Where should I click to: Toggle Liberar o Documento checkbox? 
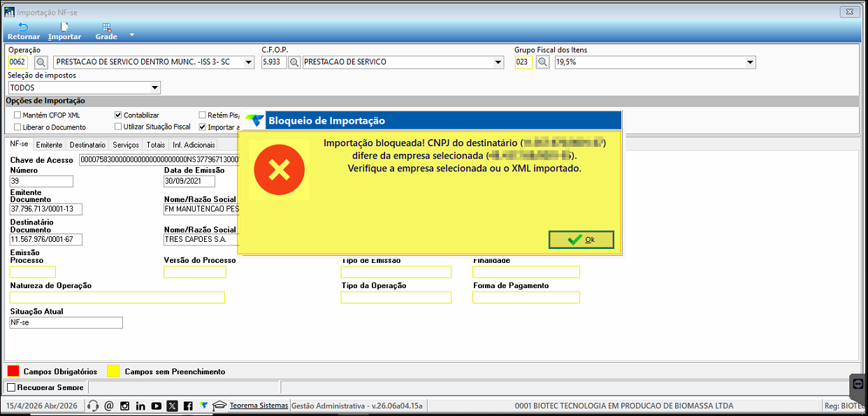coord(17,127)
